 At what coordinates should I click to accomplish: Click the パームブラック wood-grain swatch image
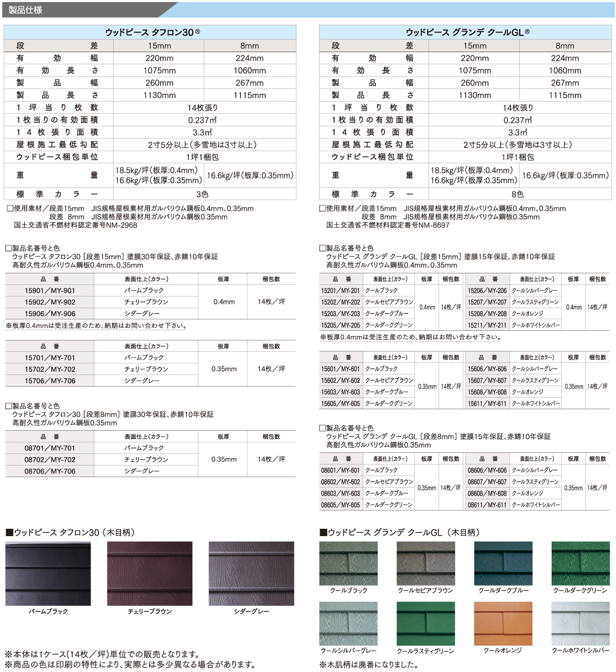pyautogui.click(x=48, y=574)
